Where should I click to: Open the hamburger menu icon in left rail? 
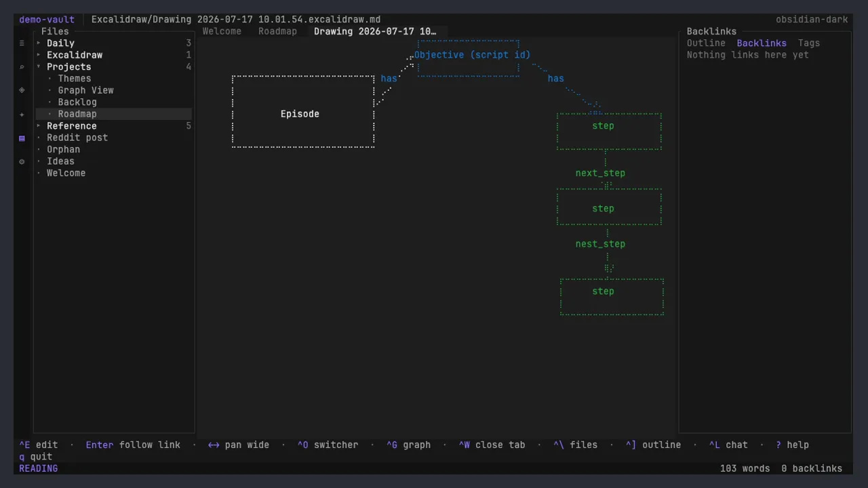pos(22,43)
